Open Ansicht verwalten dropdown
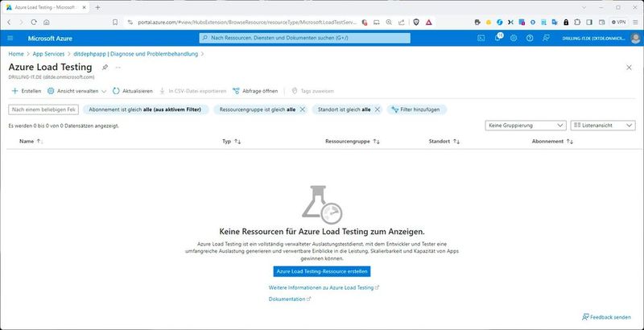 76,91
